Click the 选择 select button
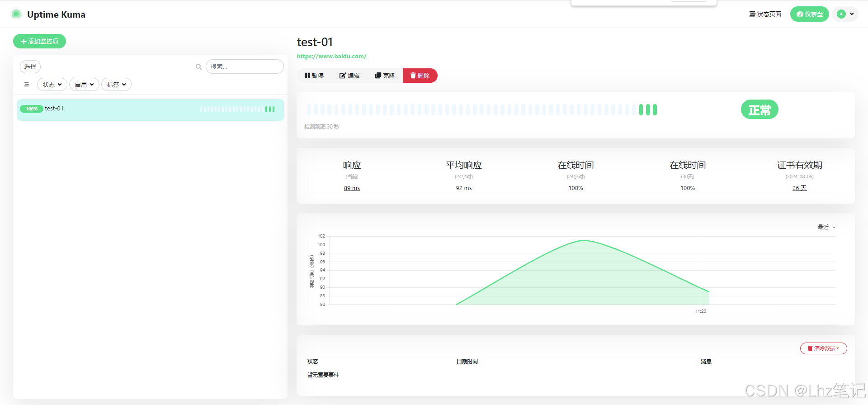This screenshot has height=405, width=868. pos(30,67)
